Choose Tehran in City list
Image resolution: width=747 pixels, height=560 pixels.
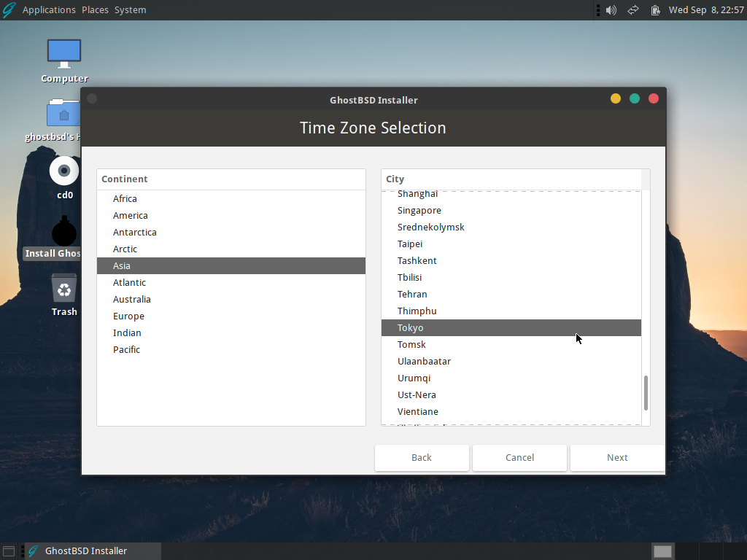pyautogui.click(x=511, y=295)
